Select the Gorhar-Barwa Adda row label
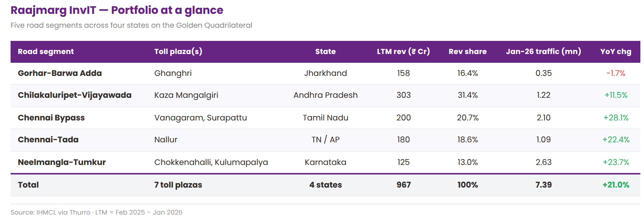 60,73
